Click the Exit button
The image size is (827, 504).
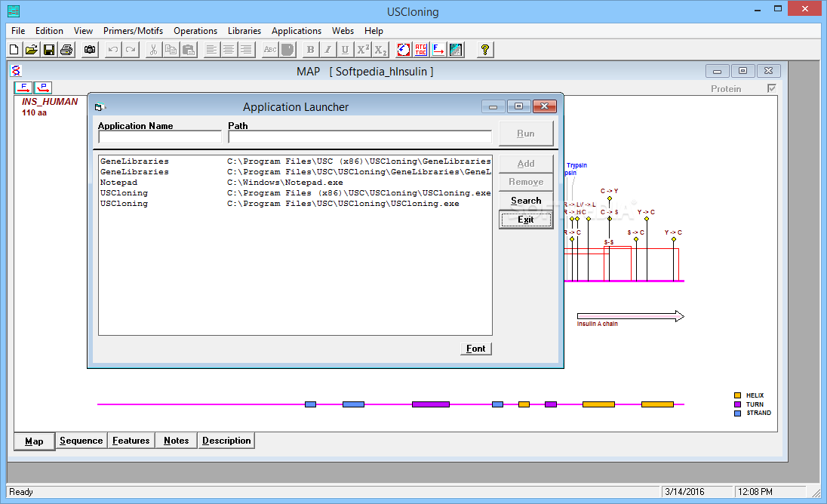coord(526,220)
